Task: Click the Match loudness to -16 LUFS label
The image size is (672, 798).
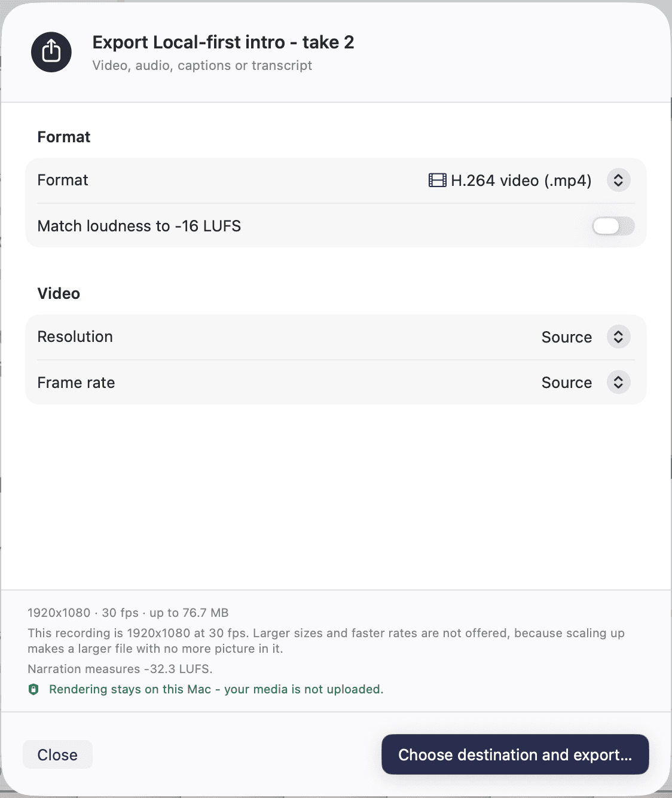Action: coord(139,226)
